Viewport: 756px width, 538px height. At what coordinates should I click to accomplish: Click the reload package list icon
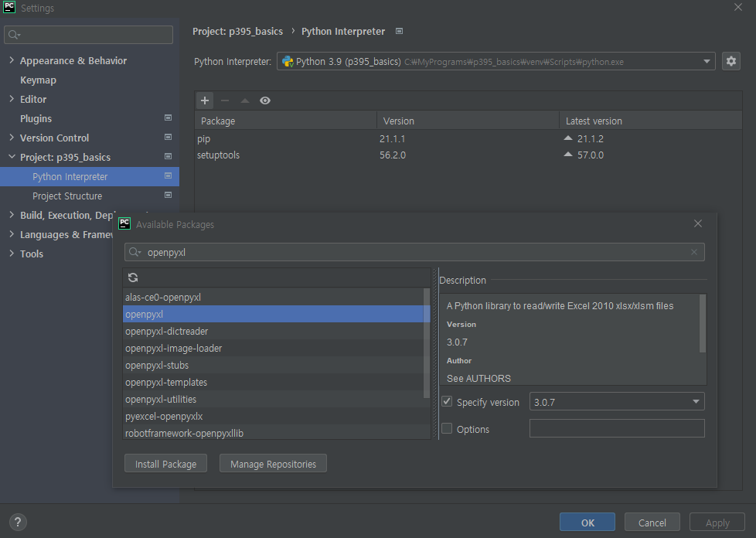pos(133,278)
